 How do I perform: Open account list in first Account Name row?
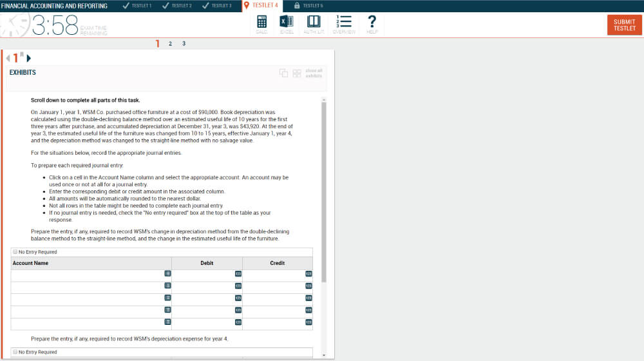coord(167,273)
